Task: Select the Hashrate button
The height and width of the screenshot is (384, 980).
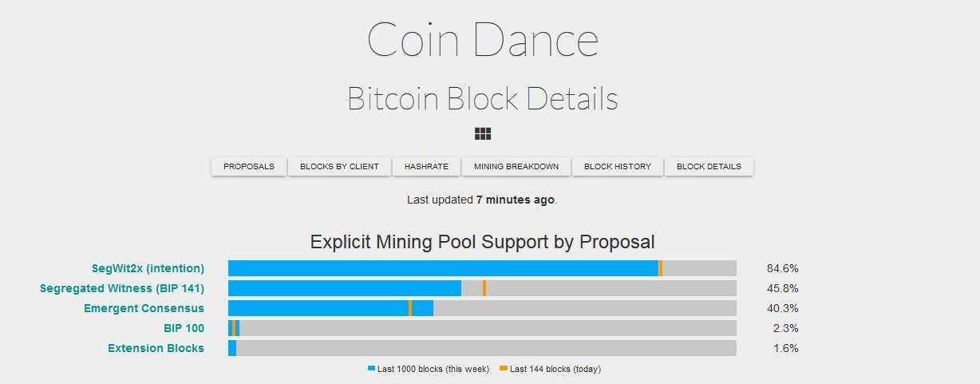Action: click(426, 167)
